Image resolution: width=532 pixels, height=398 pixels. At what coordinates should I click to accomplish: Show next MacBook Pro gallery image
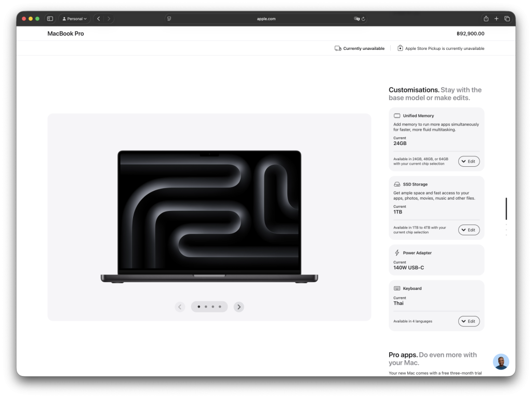pyautogui.click(x=238, y=307)
